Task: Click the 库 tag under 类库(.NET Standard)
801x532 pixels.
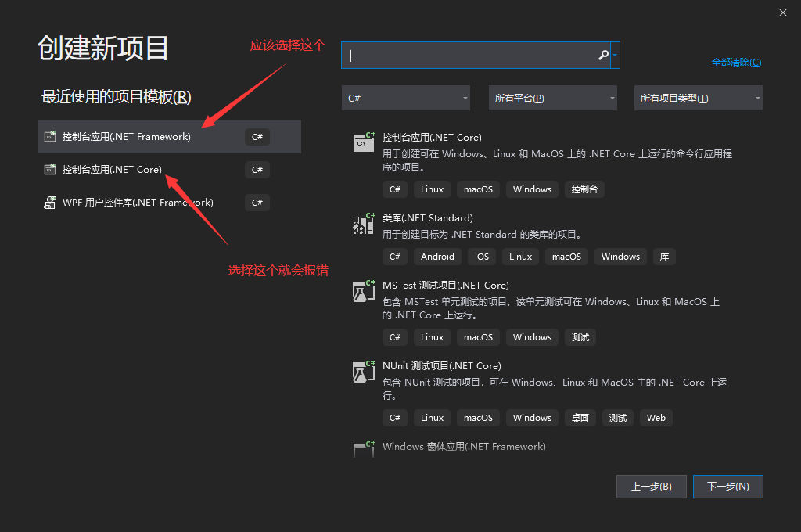Action: [x=664, y=257]
